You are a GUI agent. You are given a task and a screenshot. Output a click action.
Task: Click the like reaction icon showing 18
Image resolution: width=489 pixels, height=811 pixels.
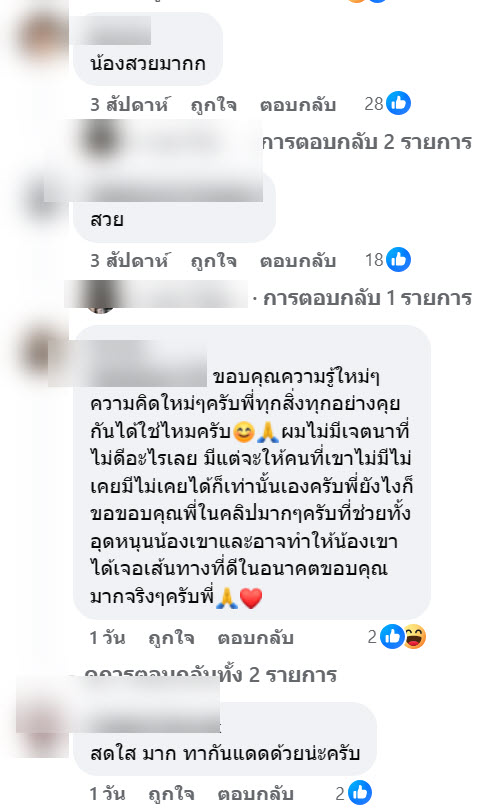(x=398, y=260)
